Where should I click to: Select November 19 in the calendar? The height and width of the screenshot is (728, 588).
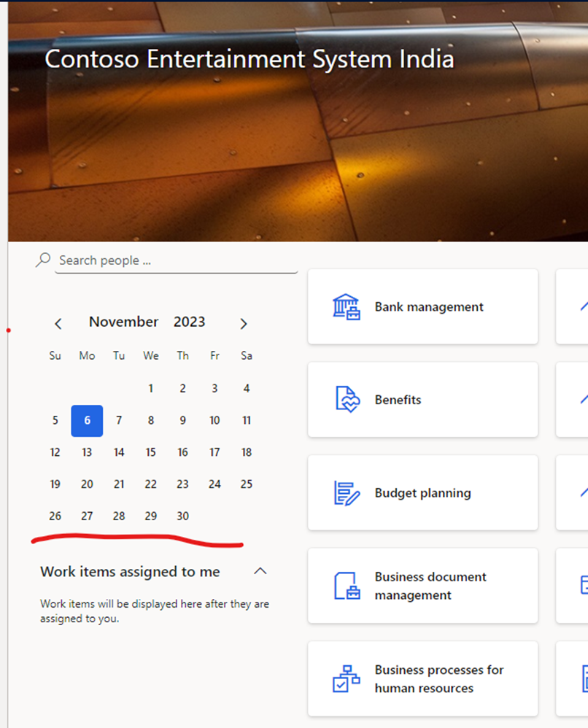(x=55, y=484)
